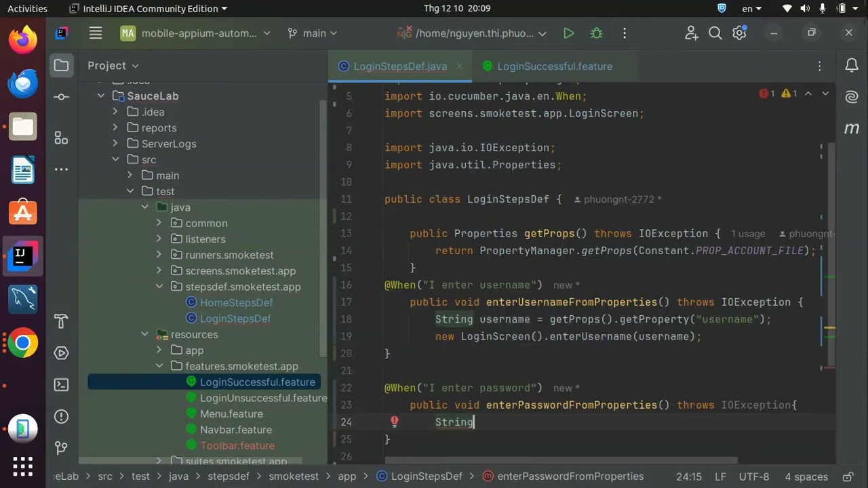The height and width of the screenshot is (488, 868).
Task: Open IntelliJ IDEA Community Edition app menu
Action: [x=149, y=8]
